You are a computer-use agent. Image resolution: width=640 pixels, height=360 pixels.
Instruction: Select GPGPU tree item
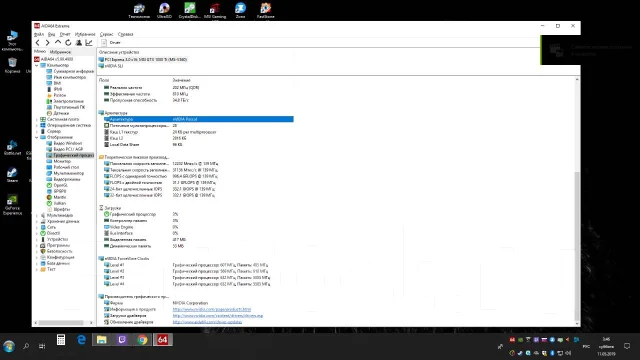56,191
